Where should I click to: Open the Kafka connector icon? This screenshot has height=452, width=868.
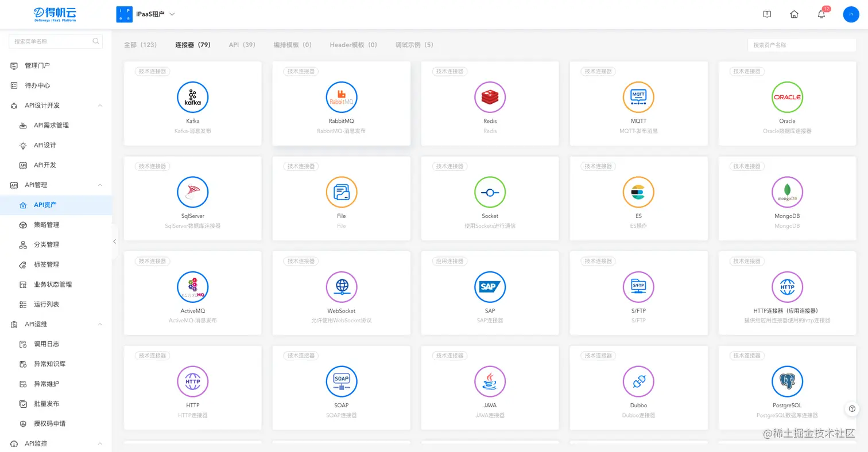192,97
